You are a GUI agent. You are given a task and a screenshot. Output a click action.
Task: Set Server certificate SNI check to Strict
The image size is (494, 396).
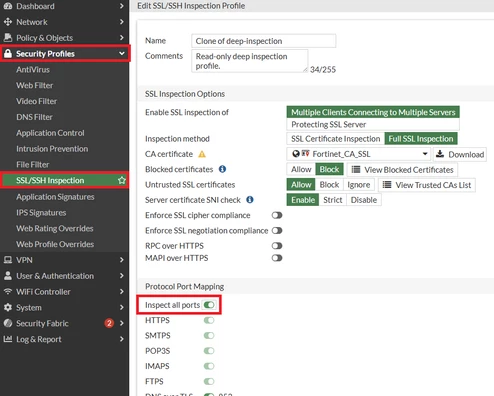[x=333, y=200]
